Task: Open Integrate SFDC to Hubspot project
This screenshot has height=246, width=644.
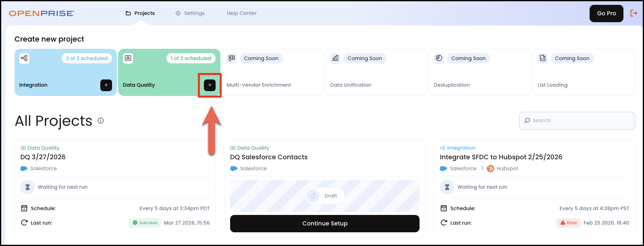Action: (x=501, y=157)
